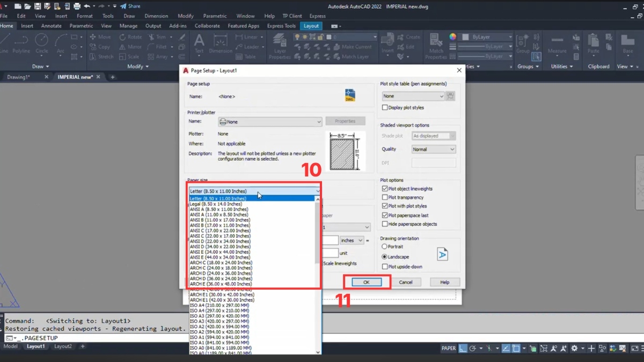The width and height of the screenshot is (644, 362).
Task: Click Help in Page Setup dialog
Action: 445,282
